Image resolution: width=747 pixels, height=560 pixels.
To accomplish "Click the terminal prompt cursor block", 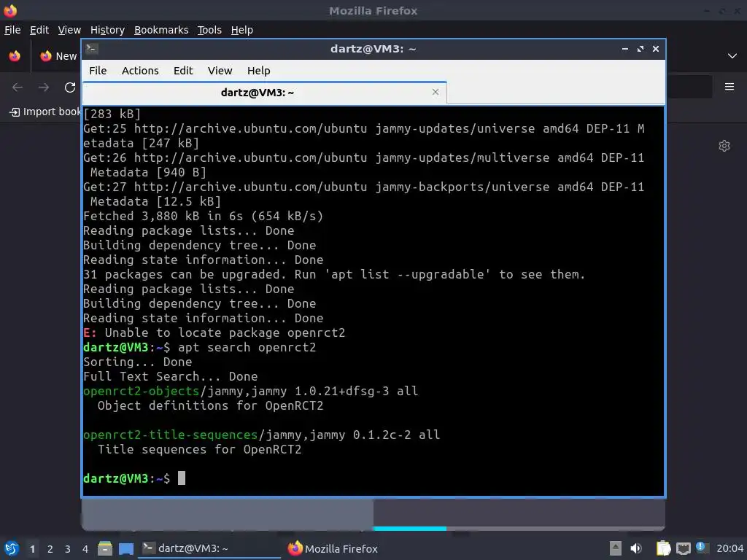I will (x=182, y=478).
